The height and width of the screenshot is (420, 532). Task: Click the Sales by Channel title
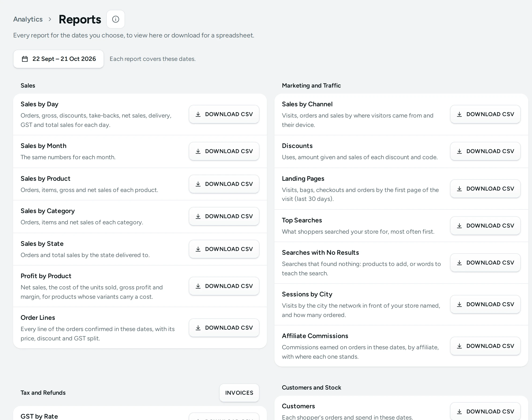307,104
